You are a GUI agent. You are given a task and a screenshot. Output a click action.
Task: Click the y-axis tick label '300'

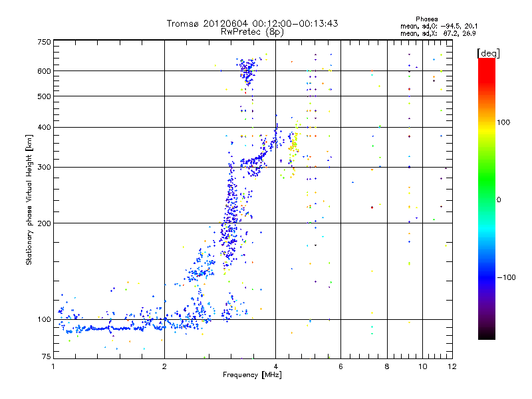click(44, 167)
